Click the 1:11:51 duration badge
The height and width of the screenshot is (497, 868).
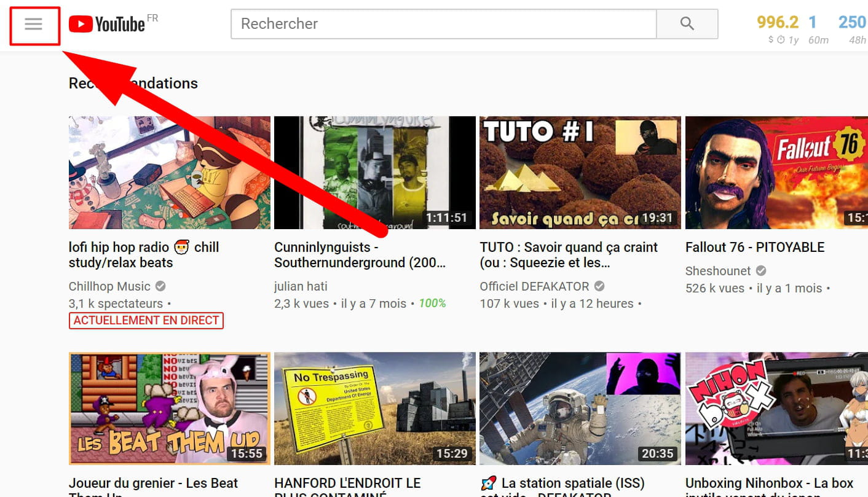click(x=446, y=217)
